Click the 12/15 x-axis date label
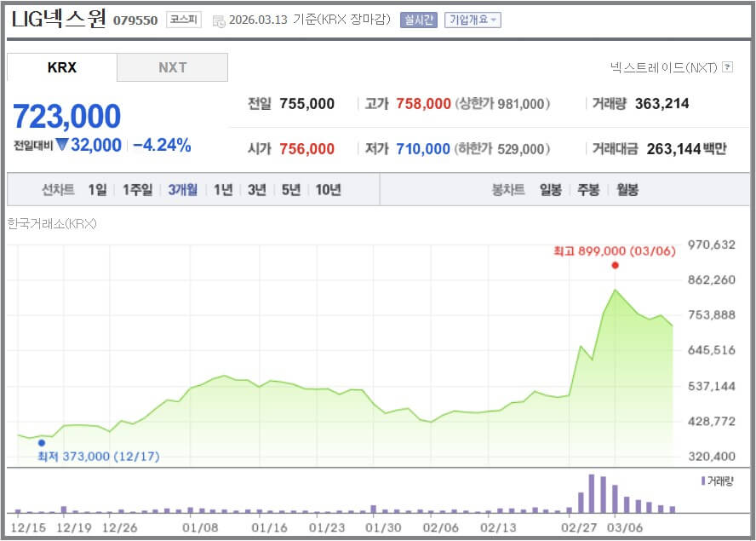Screen dimensions: 756x541 click(x=28, y=527)
